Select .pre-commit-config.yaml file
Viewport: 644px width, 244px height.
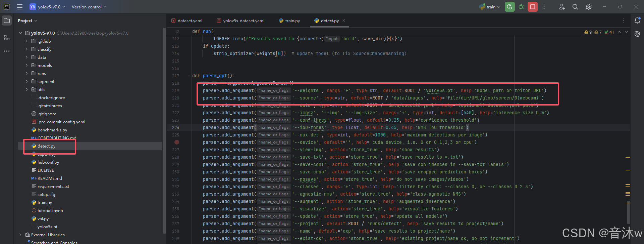tap(61, 122)
